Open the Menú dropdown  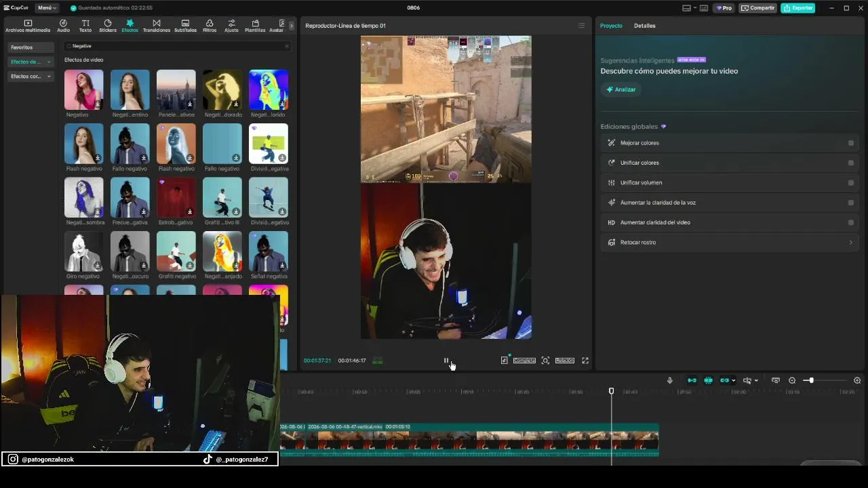(x=47, y=8)
